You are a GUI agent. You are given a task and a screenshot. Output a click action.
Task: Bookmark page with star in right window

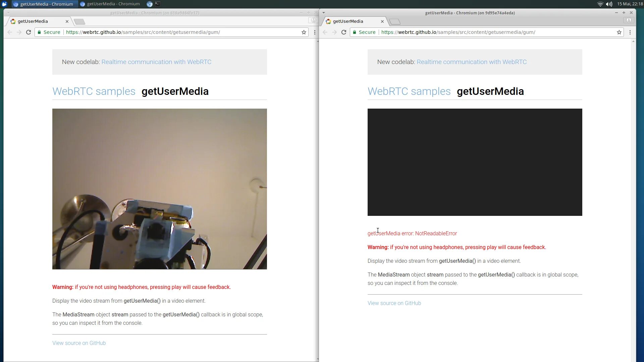619,32
